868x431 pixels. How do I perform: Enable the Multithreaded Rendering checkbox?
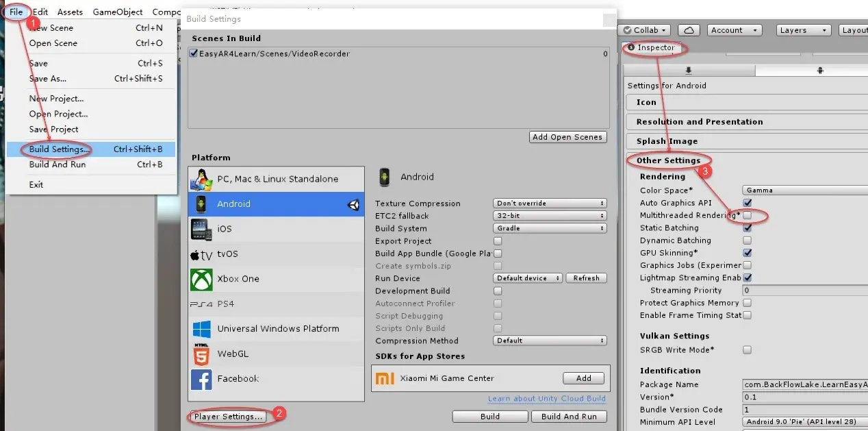(747, 215)
